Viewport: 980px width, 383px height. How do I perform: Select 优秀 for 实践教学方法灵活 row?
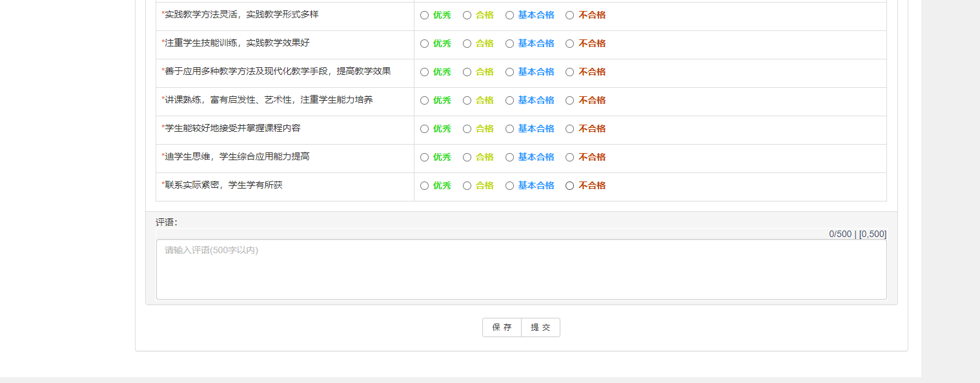pos(424,16)
